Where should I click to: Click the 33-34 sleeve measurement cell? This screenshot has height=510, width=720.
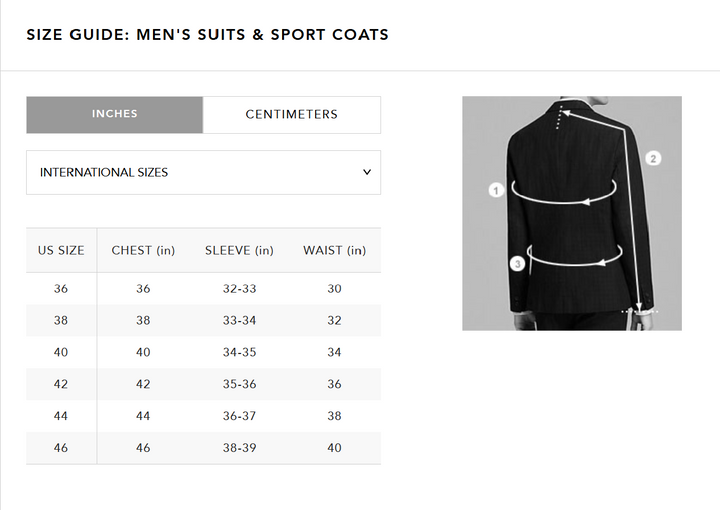[x=239, y=321]
